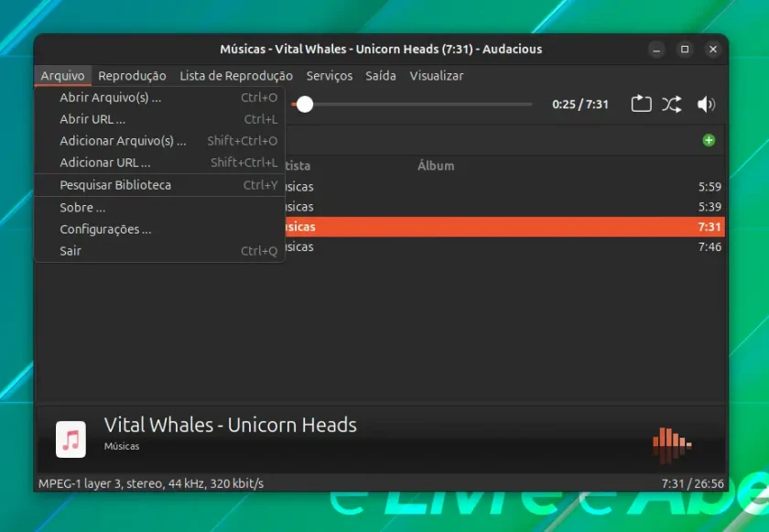This screenshot has width=769, height=532.
Task: Add a new playlist with the green plus
Action: (x=709, y=140)
